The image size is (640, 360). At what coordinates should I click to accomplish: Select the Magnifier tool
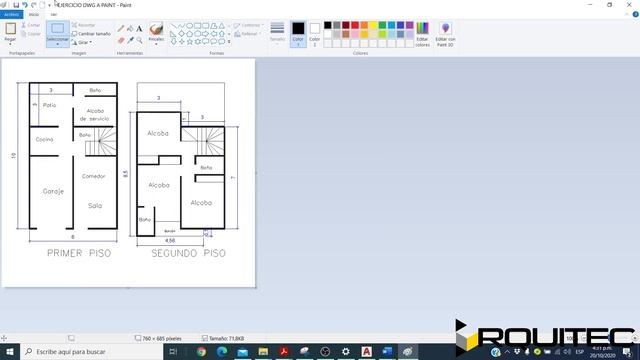coord(139,40)
